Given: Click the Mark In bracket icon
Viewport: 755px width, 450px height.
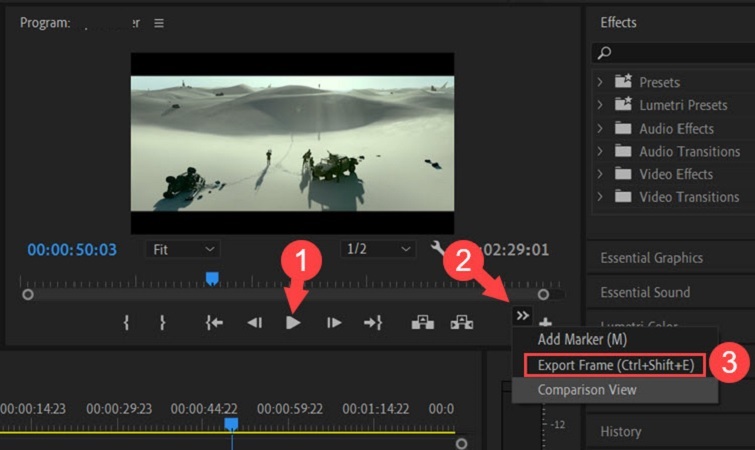Looking at the screenshot, I should (x=127, y=323).
